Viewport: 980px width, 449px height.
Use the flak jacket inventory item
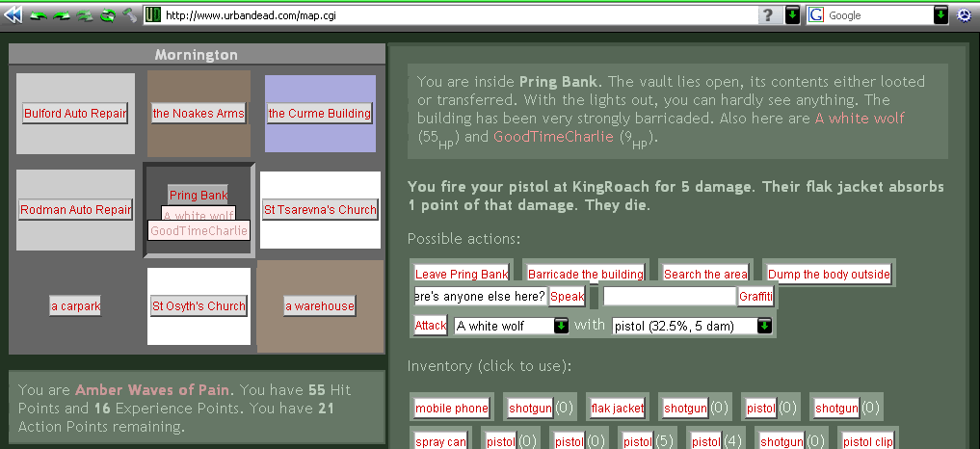pyautogui.click(x=618, y=409)
